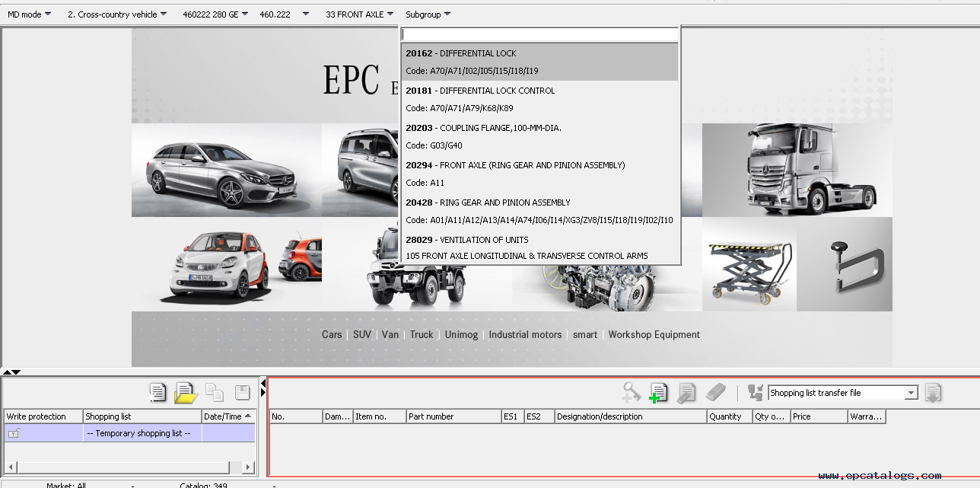Screen dimensions: 980x488
Task: Toggle write protection lock on temporary list
Action: click(14, 433)
